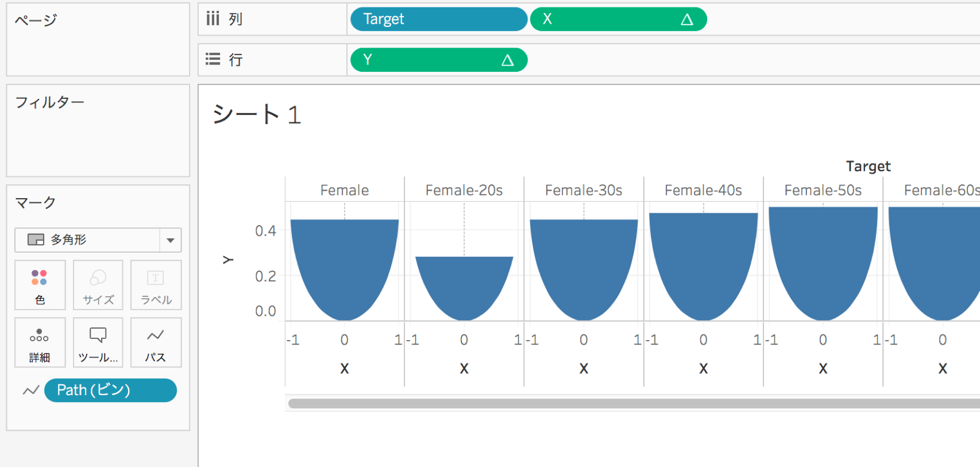980x467 pixels.
Task: Click the Tooltip (ツール...) marks button
Action: 98,342
